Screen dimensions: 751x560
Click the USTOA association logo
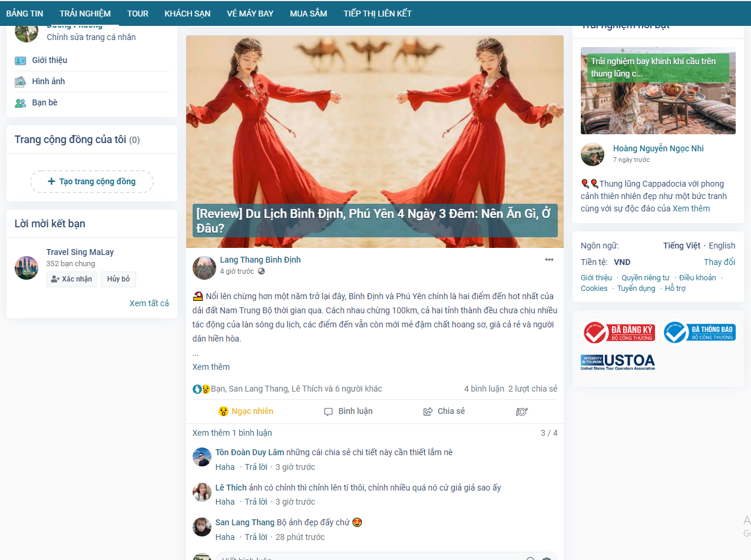tap(618, 362)
